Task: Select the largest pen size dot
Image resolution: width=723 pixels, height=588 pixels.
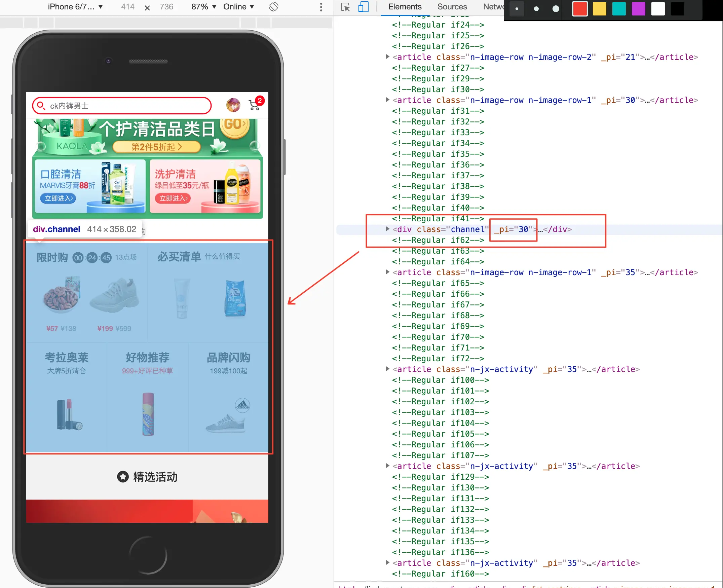Action: [556, 9]
